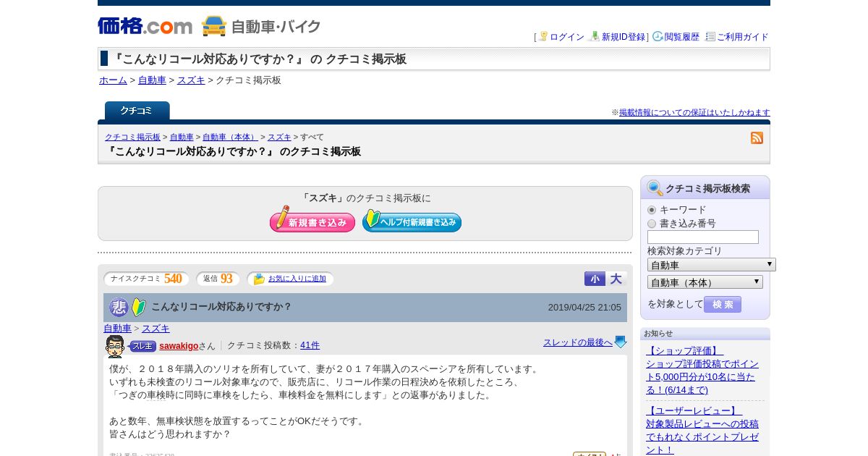Click クチコミ掲示板 in panel breadcrumb

pos(132,138)
